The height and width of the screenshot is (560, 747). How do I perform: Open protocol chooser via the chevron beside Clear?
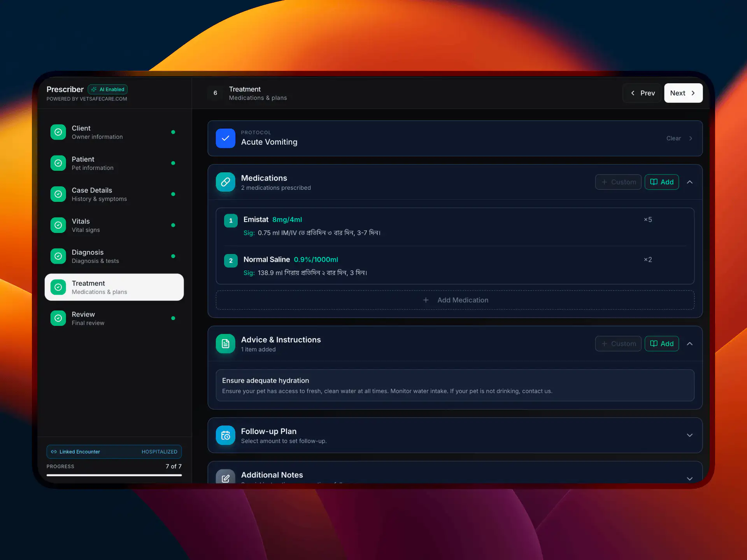[x=691, y=138]
